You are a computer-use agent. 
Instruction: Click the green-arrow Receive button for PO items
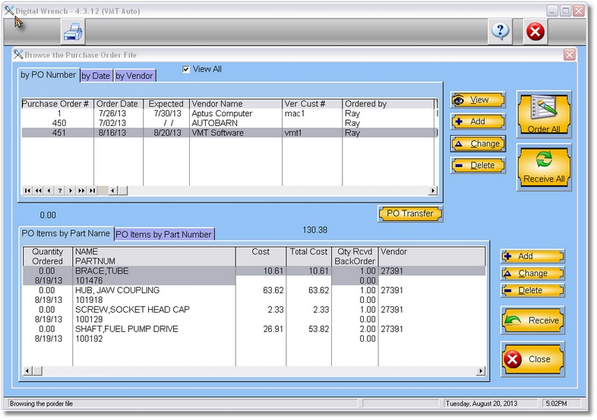[532, 320]
